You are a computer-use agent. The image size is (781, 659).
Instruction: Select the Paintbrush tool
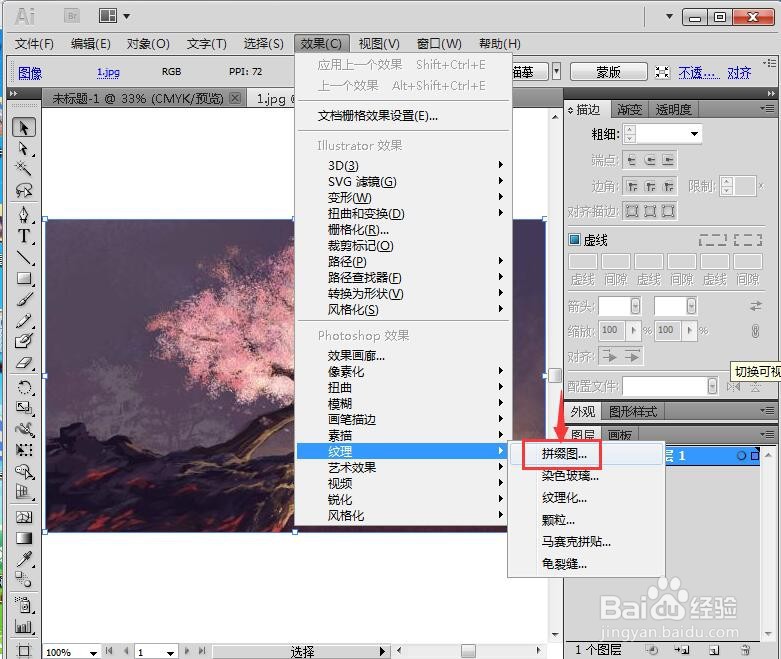point(23,299)
